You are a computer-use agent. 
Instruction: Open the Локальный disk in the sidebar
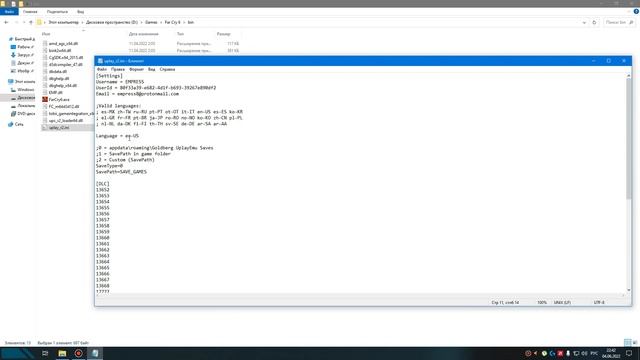tap(24, 106)
